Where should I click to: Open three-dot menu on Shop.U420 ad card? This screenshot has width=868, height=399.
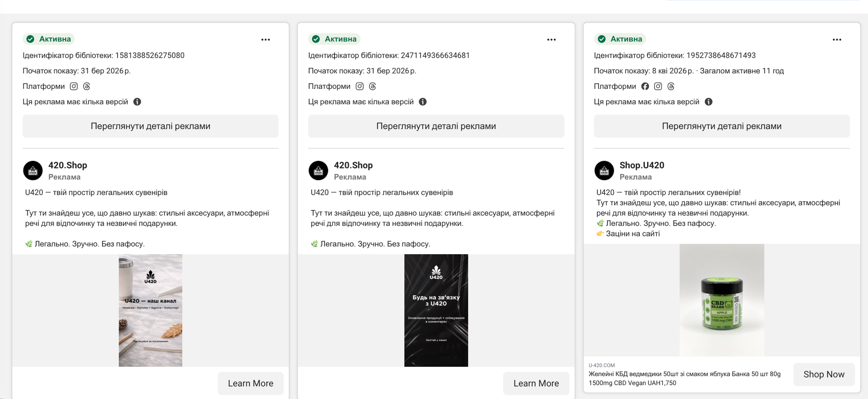[x=837, y=39]
